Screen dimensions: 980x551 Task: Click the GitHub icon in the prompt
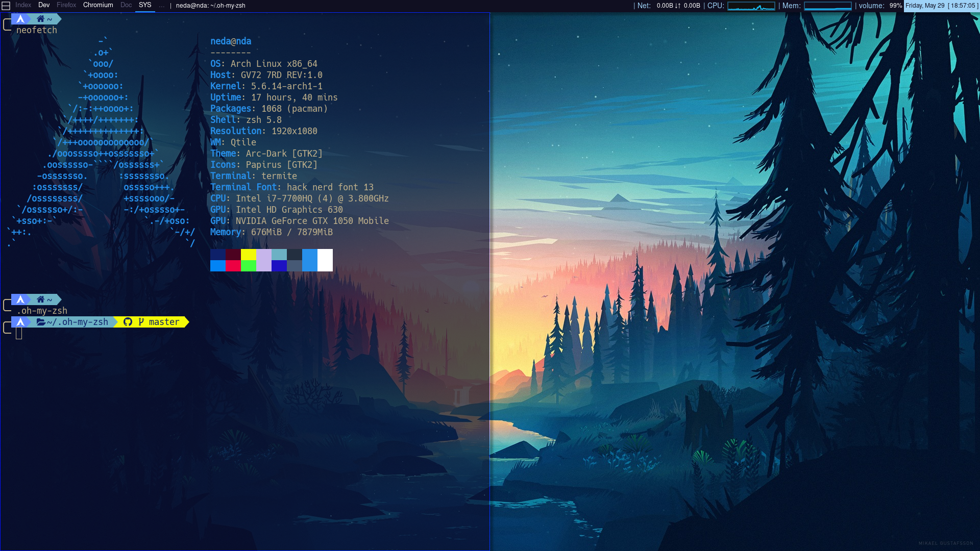click(128, 322)
